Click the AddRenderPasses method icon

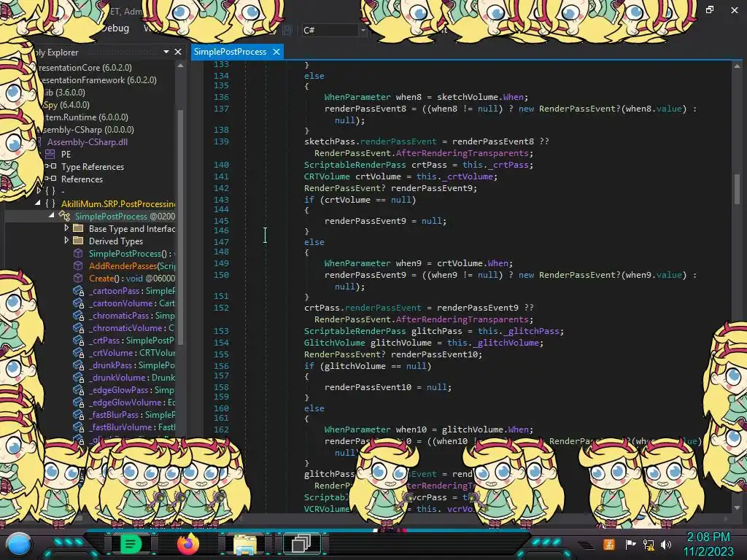click(78, 265)
